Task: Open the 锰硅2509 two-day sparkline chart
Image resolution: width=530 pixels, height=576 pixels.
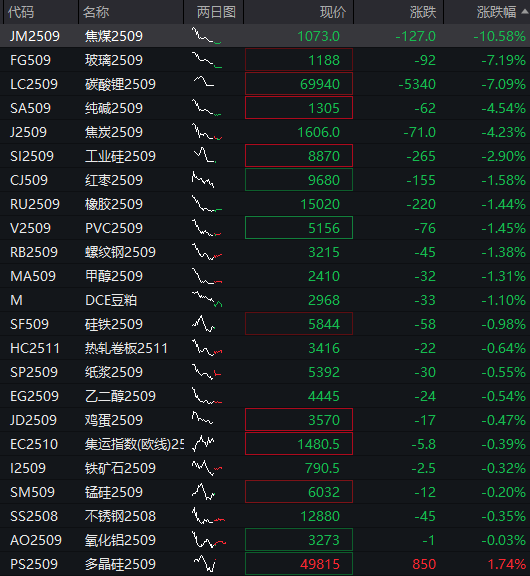Action: click(203, 492)
